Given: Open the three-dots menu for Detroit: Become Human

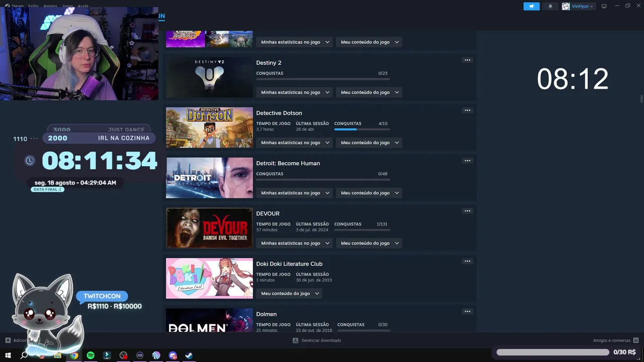Looking at the screenshot, I should point(467,160).
